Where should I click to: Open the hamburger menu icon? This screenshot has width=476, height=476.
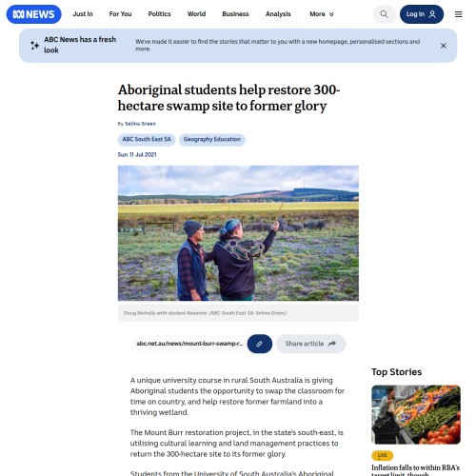pyautogui.click(x=458, y=14)
